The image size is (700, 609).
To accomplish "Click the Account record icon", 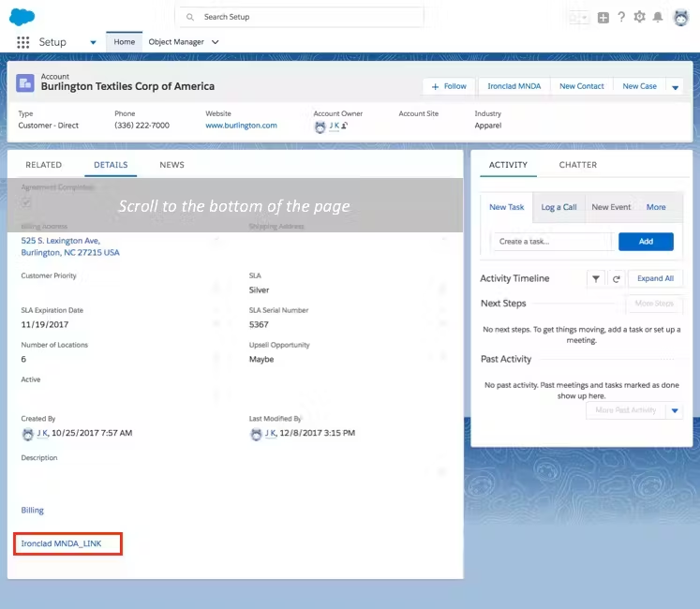I will [25, 82].
